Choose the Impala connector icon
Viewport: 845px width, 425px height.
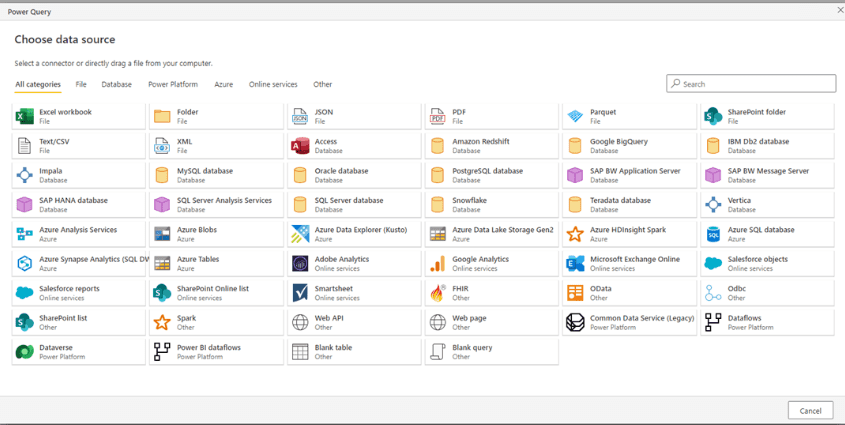coord(25,175)
